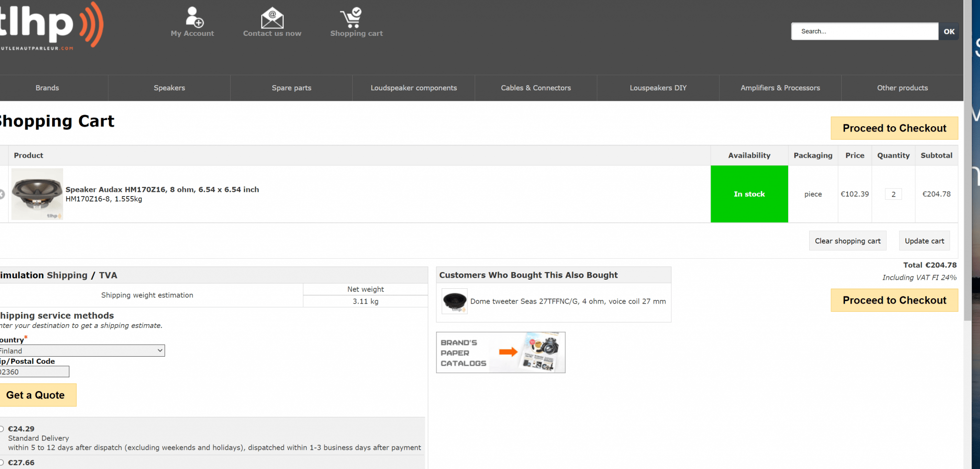980x469 pixels.
Task: Click the lower Proceed to Checkout button
Action: tap(894, 300)
